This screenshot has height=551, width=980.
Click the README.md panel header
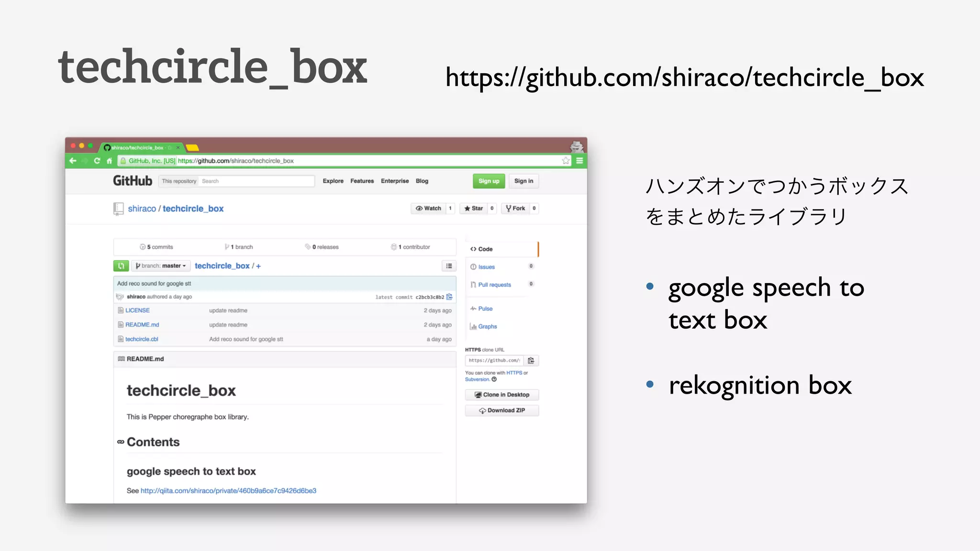point(285,359)
